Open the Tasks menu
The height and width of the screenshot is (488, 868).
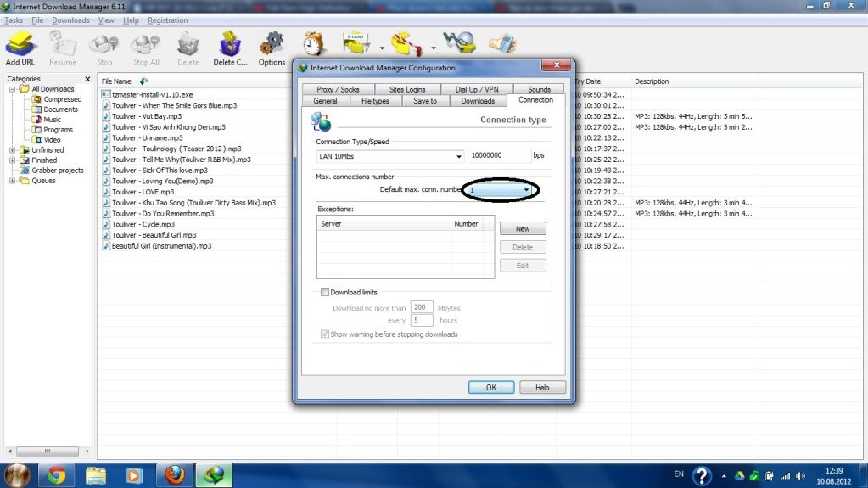point(14,20)
